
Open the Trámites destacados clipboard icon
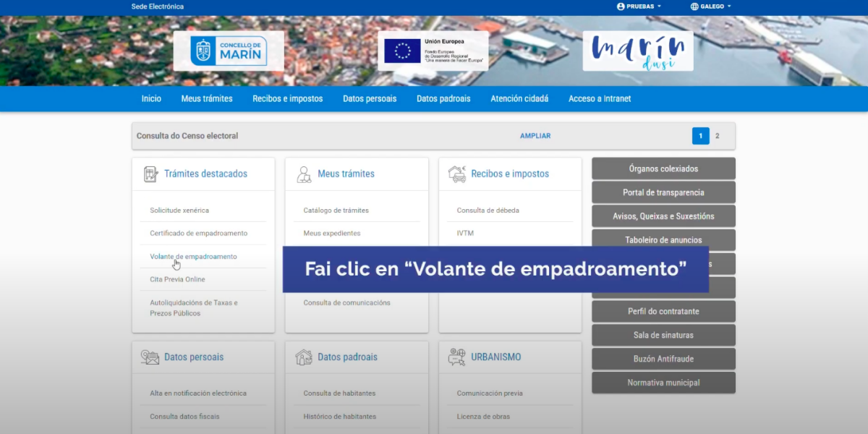(150, 174)
